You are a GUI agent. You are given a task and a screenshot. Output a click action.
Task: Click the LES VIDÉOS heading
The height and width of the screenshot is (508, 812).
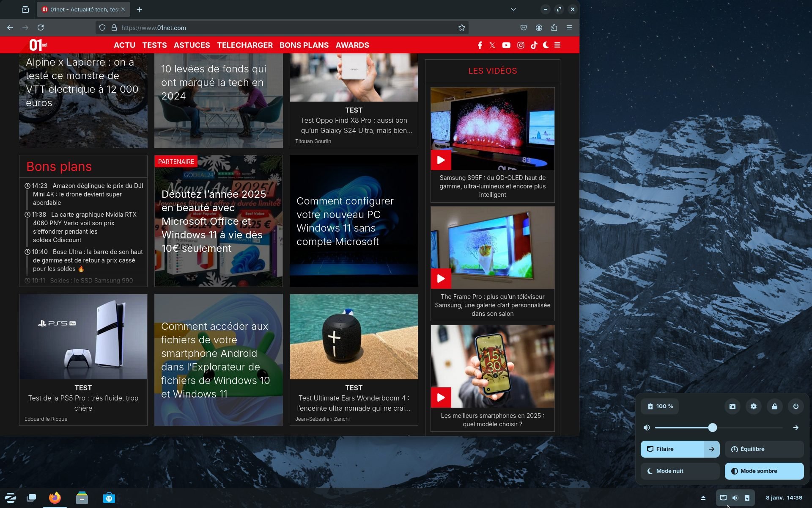pos(492,71)
